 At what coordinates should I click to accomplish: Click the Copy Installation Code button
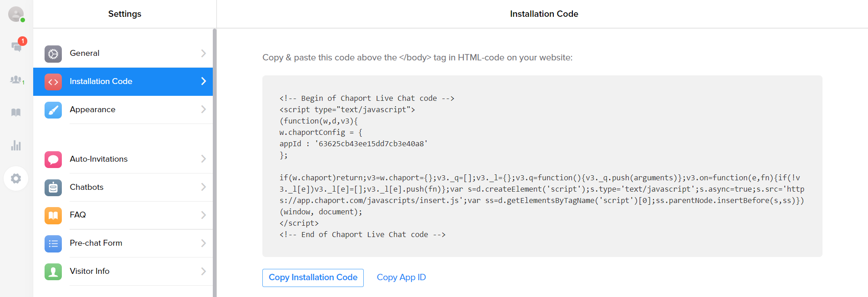(313, 277)
